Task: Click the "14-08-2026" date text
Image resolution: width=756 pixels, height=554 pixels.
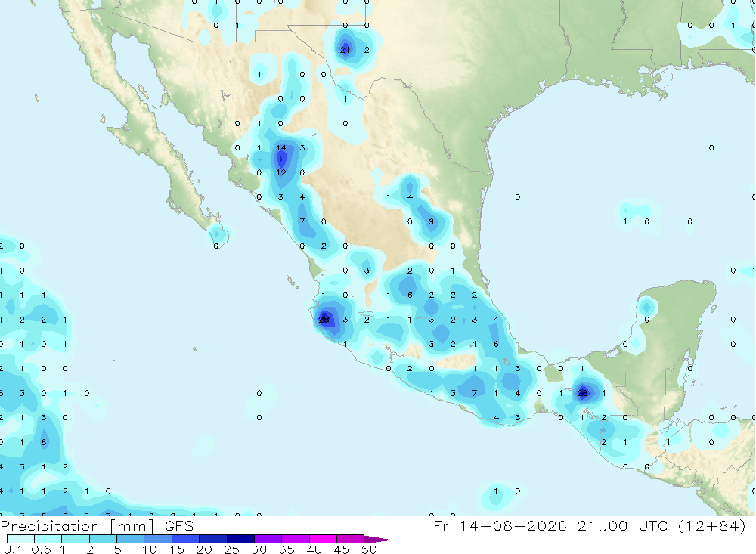Action: tap(513, 525)
